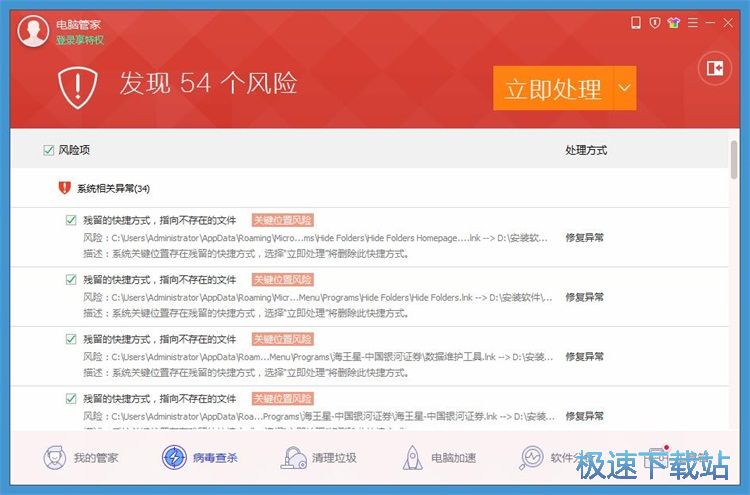
Task: Click the 发现 54 个风险 heading
Action: [208, 83]
